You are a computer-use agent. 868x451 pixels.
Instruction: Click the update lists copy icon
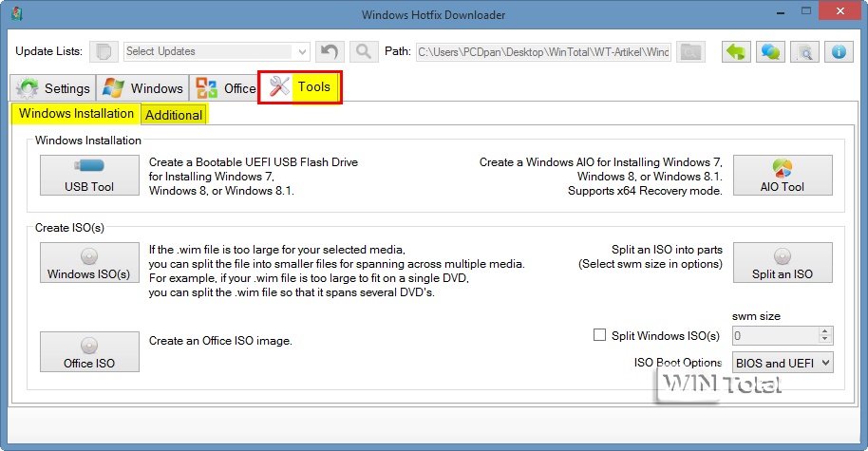(x=104, y=52)
